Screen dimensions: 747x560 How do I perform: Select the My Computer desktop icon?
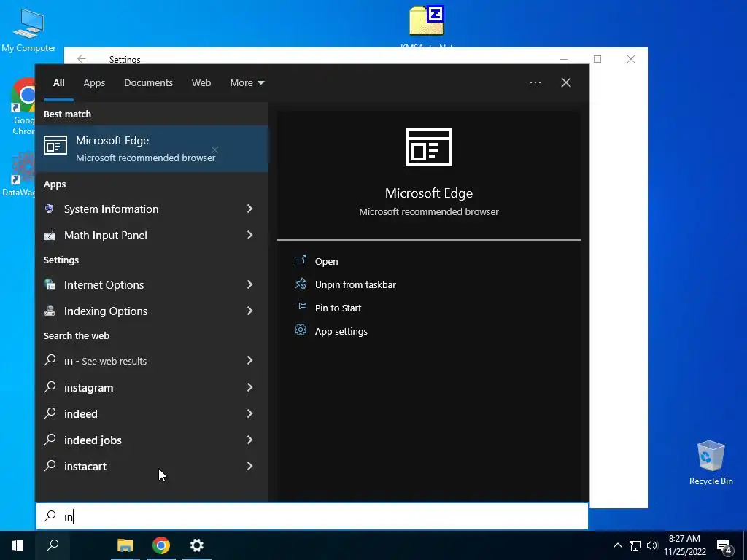[x=28, y=29]
